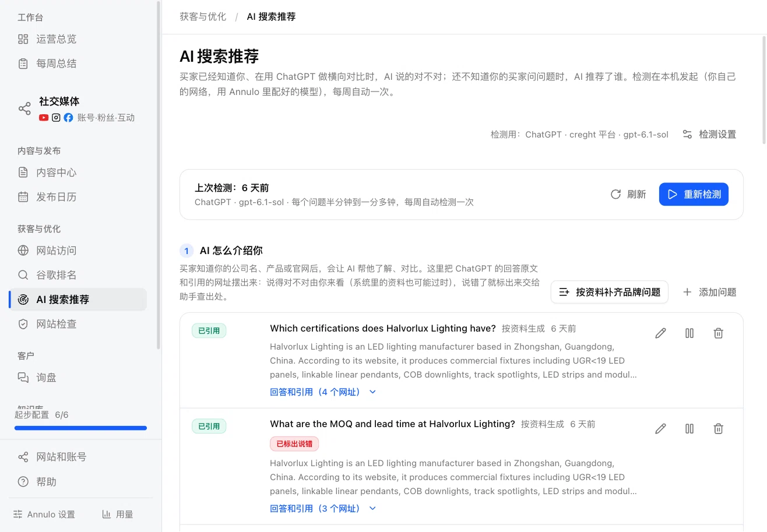Open 询盘 under 客户
This screenshot has width=767, height=532.
click(78, 378)
